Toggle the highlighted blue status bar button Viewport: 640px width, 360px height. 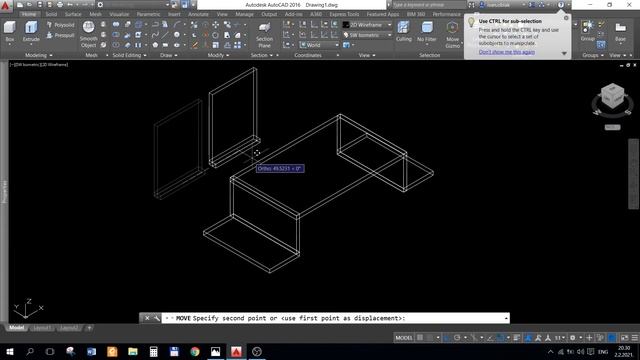(x=612, y=338)
